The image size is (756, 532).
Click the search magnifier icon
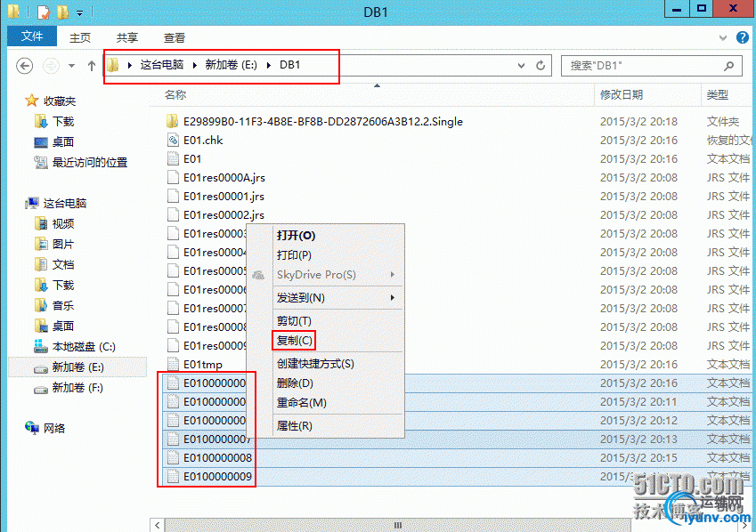pyautogui.click(x=729, y=66)
